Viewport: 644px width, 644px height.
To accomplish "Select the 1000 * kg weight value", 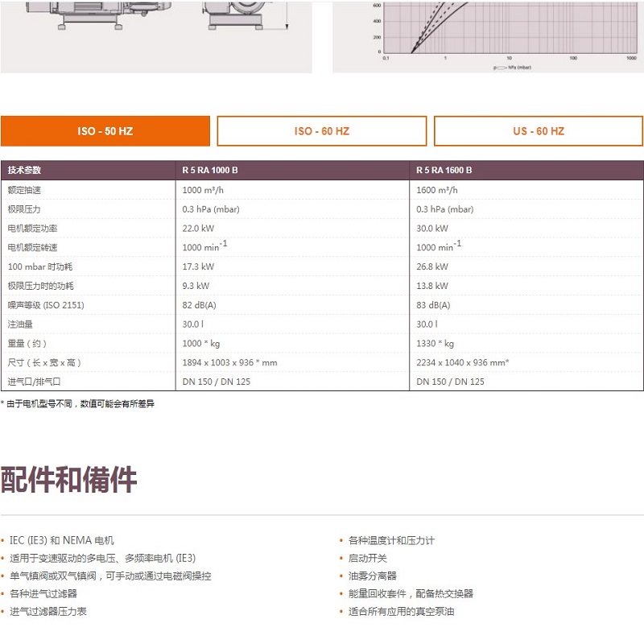I will pos(200,344).
